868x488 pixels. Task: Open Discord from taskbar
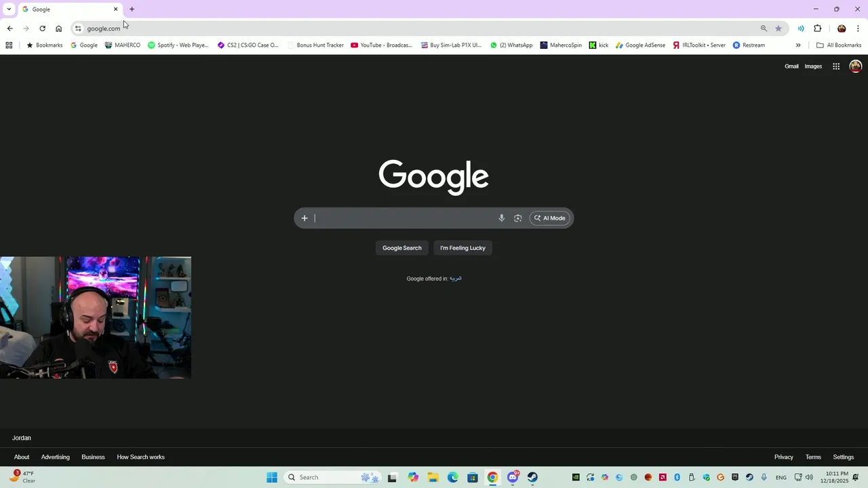pos(513,477)
